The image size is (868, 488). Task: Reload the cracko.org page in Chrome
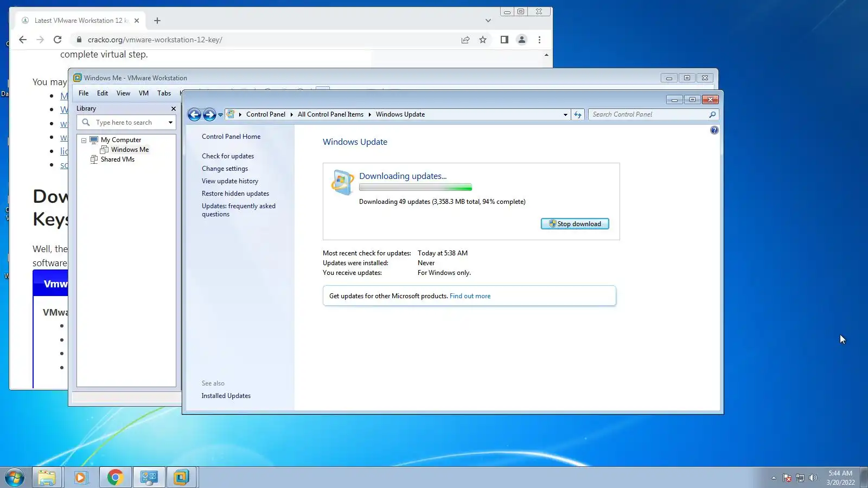[x=58, y=40]
